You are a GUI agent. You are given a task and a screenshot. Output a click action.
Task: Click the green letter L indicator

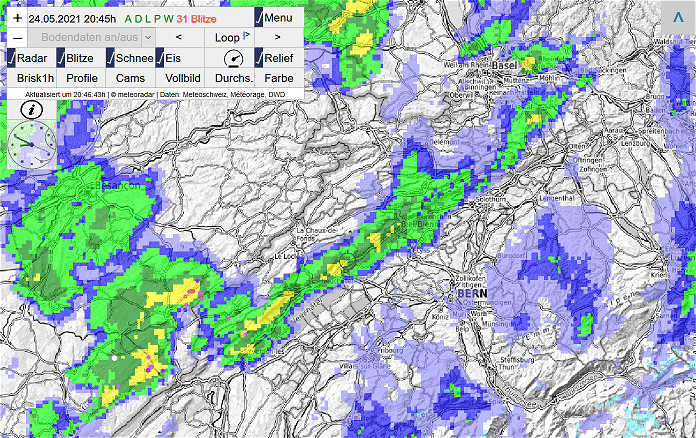(148, 19)
